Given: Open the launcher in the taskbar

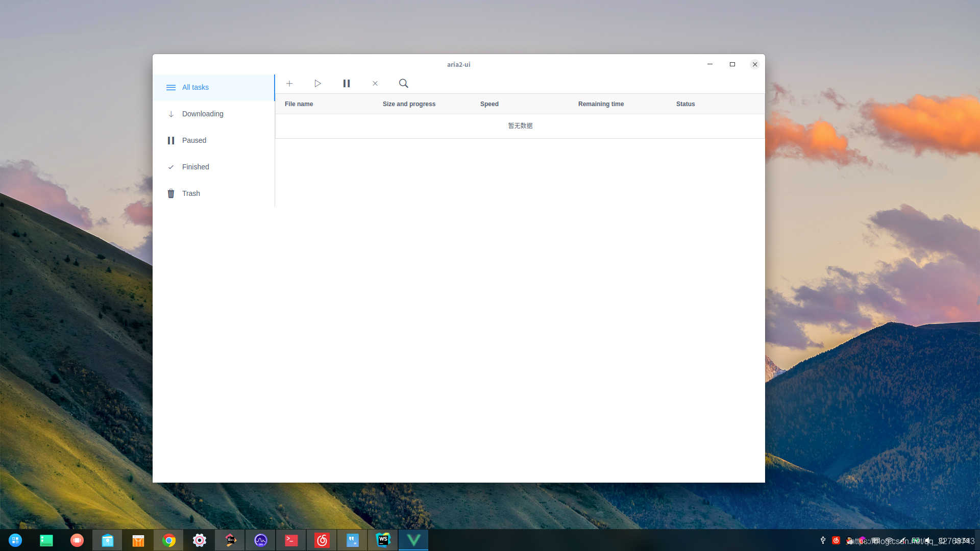Looking at the screenshot, I should [x=15, y=540].
